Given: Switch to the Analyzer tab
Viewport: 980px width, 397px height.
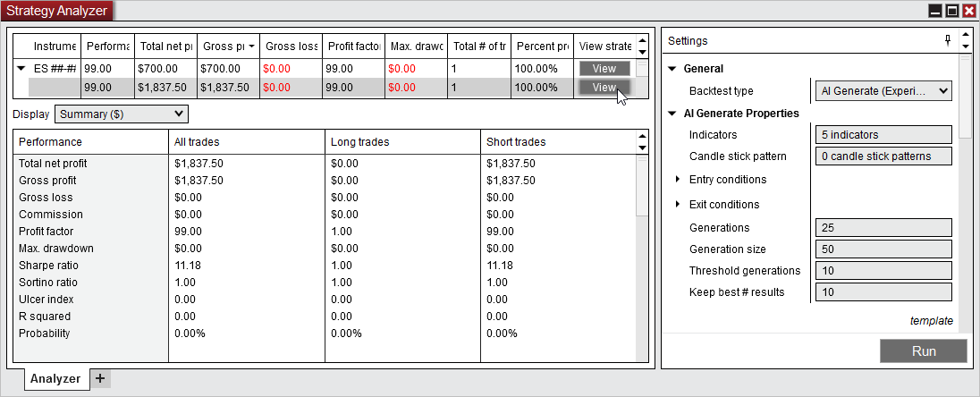Looking at the screenshot, I should coord(56,378).
